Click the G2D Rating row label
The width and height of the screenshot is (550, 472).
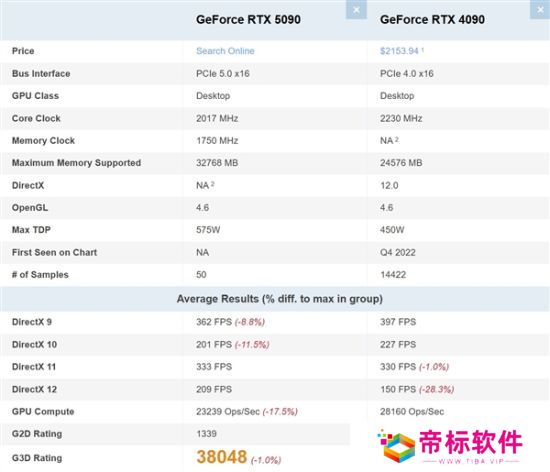[x=37, y=434]
